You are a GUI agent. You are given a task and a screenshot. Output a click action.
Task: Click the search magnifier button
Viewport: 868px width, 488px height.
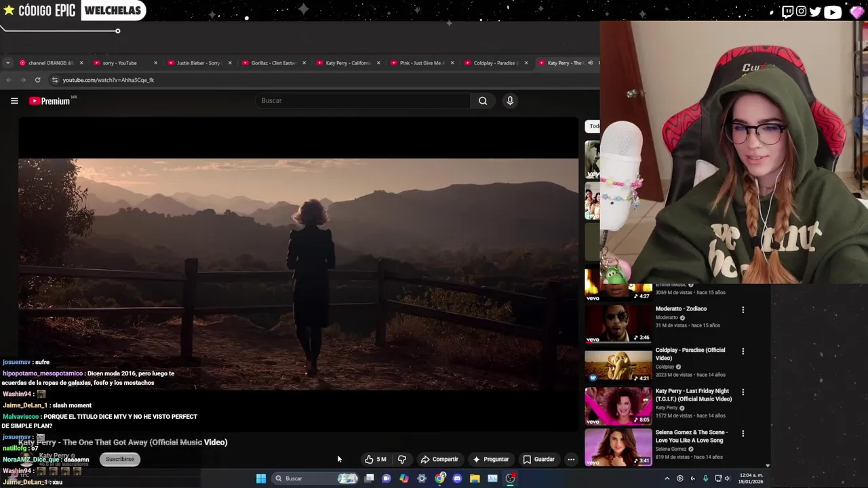click(483, 101)
